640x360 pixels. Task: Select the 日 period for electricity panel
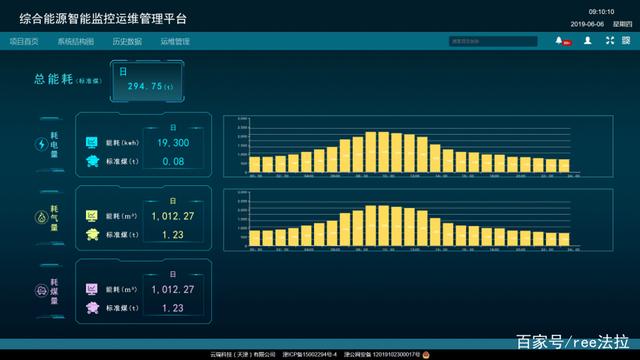173,128
